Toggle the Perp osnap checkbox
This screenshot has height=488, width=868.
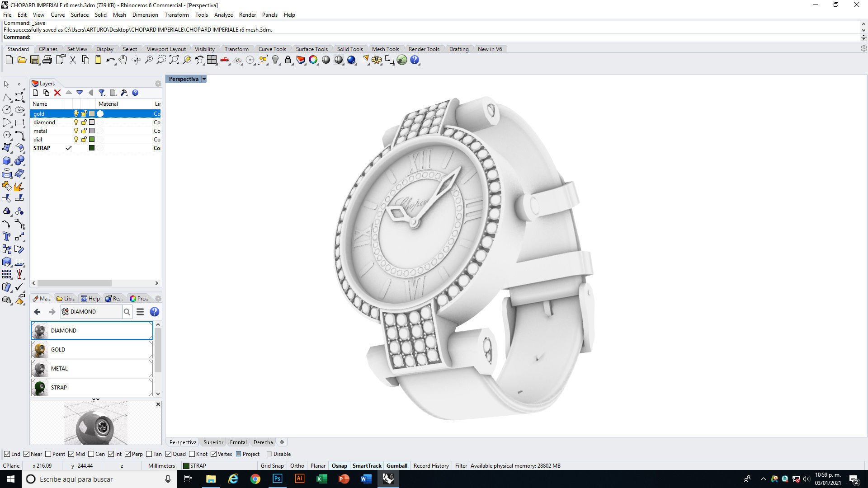pos(128,454)
